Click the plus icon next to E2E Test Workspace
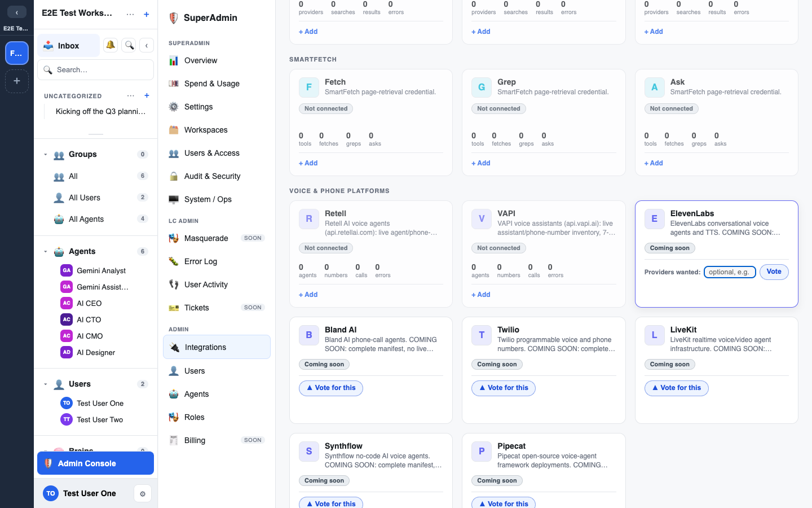The image size is (812, 508). click(147, 14)
